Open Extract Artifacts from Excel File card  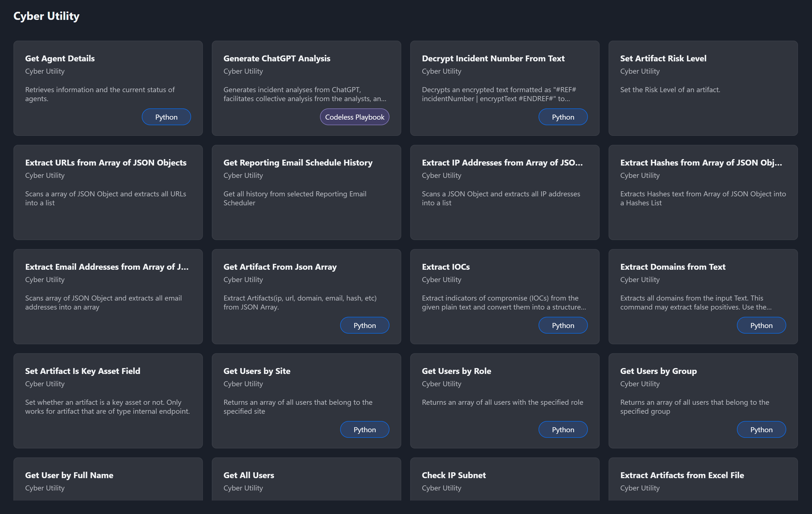pos(682,475)
